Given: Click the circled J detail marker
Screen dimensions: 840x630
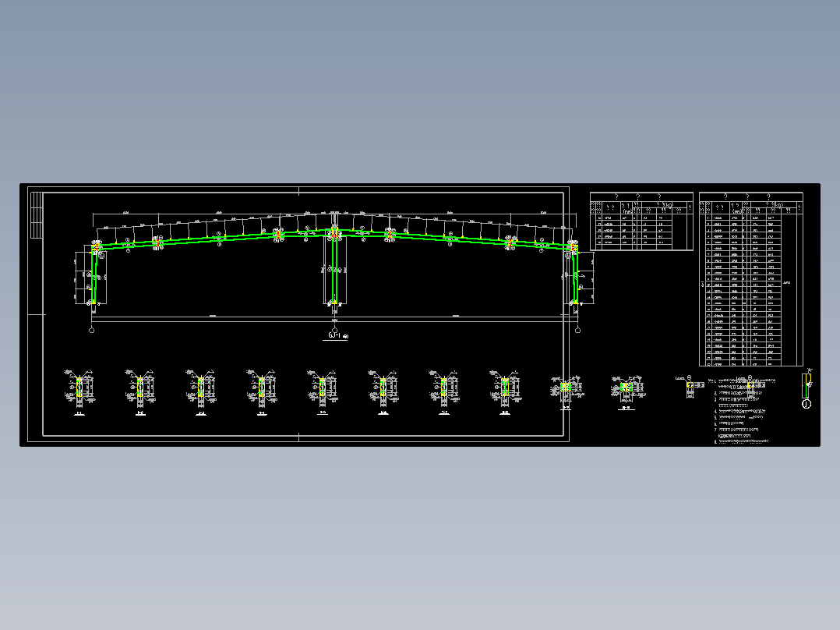Looking at the screenshot, I should (806, 404).
